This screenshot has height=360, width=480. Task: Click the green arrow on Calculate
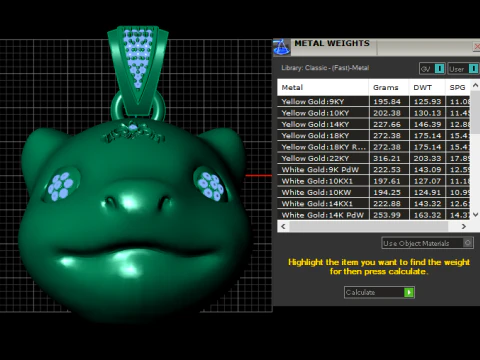point(409,292)
